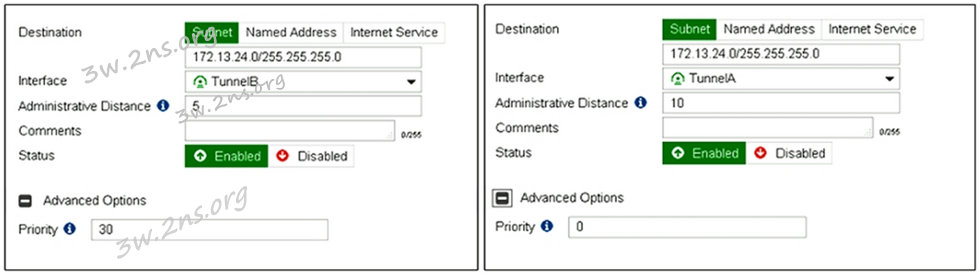Click info icon next to left Priority
The width and height of the screenshot is (980, 275).
pos(69,229)
